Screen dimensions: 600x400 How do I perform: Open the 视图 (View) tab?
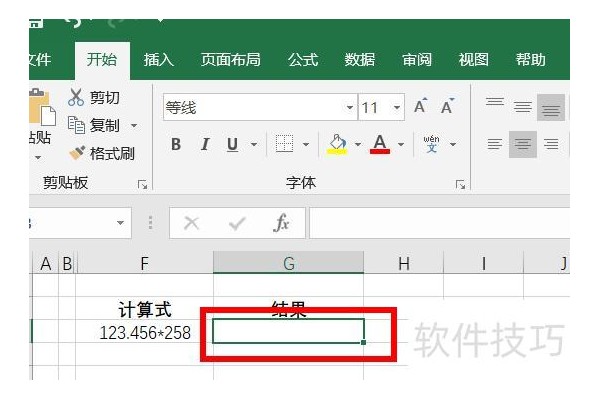point(474,60)
